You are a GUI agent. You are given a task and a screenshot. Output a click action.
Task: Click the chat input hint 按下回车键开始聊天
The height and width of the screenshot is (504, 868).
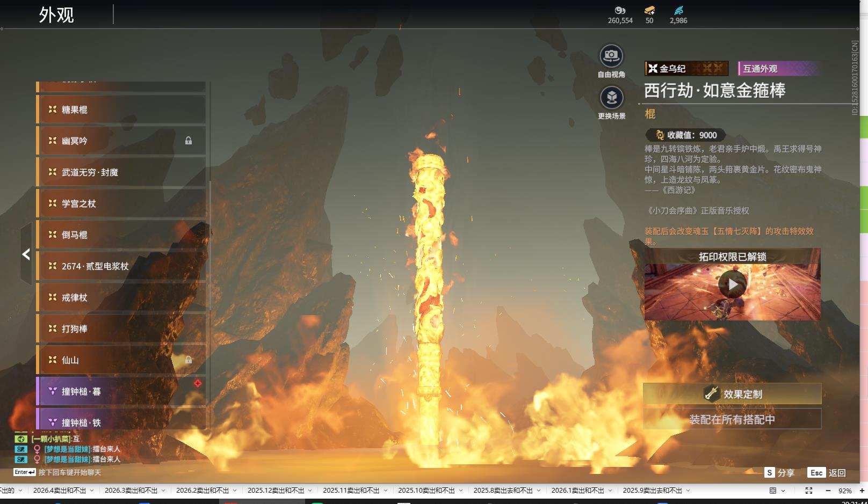pyautogui.click(x=70, y=472)
